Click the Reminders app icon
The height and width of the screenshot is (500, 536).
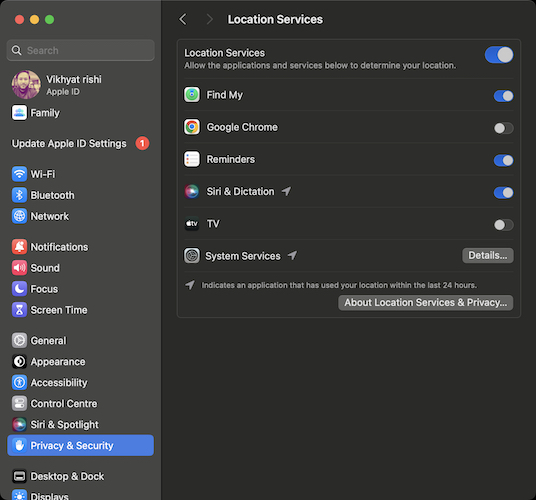click(192, 159)
